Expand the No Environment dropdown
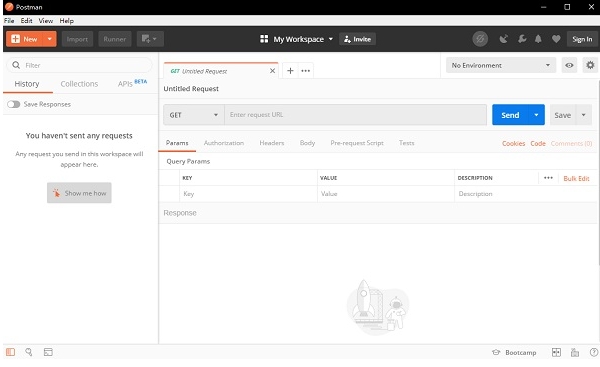Viewport: 600px width, 367px height. [x=501, y=65]
